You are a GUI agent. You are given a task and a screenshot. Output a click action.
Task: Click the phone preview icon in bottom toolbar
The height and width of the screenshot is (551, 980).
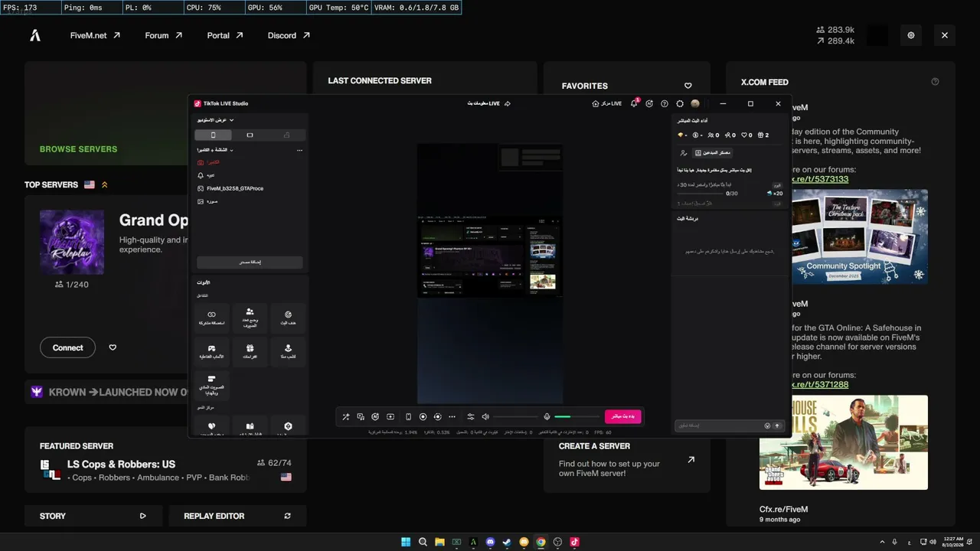point(408,417)
